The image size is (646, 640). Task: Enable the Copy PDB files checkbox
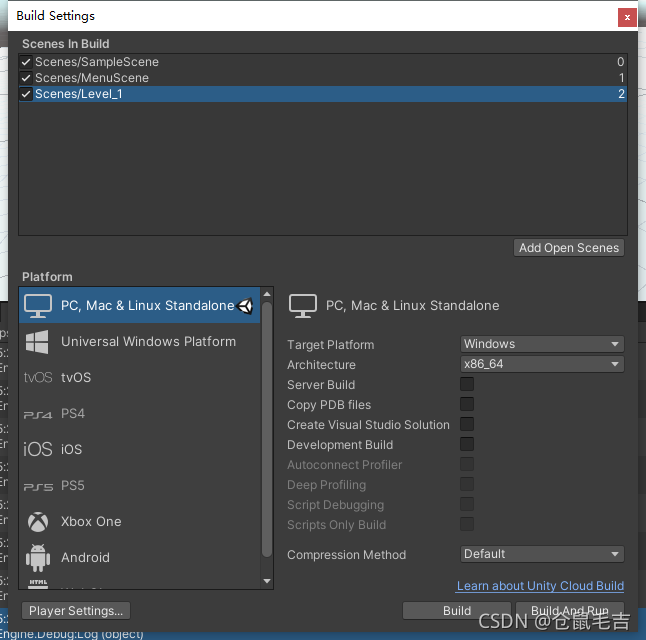pyautogui.click(x=467, y=404)
